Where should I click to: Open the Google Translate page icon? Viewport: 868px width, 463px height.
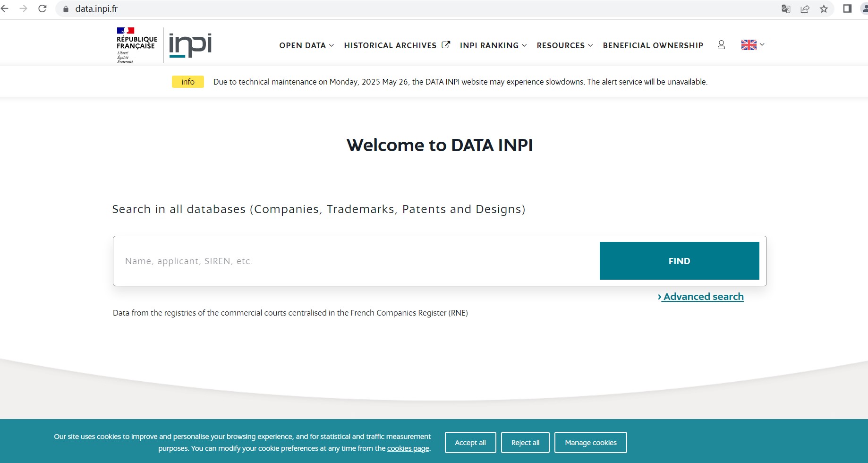point(786,9)
